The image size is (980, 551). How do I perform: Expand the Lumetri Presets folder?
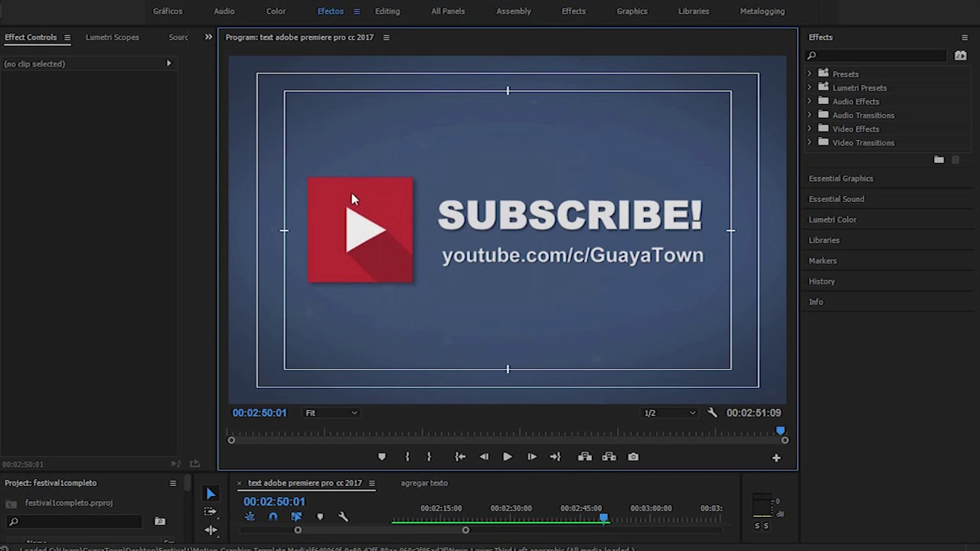[809, 87]
